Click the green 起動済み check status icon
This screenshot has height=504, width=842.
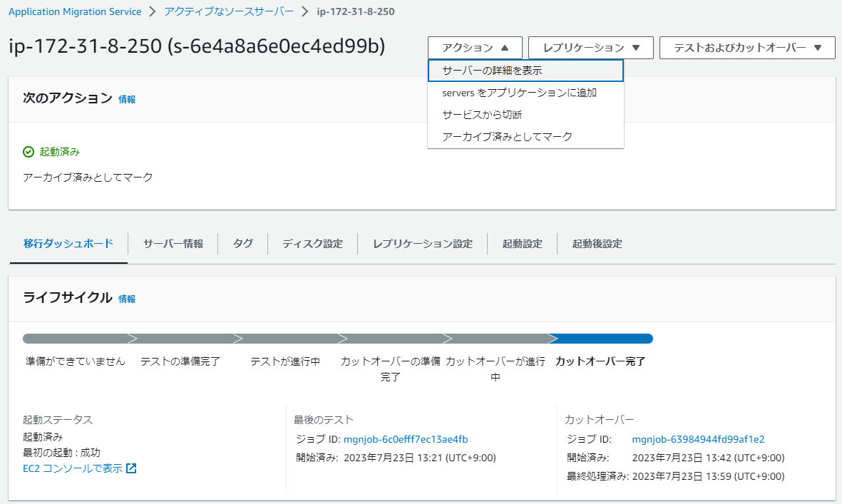(x=29, y=152)
